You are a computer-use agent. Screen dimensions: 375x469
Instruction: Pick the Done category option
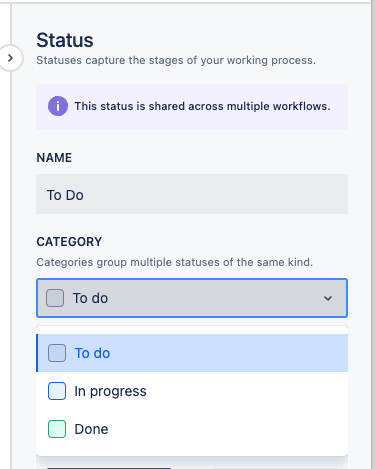click(x=192, y=429)
